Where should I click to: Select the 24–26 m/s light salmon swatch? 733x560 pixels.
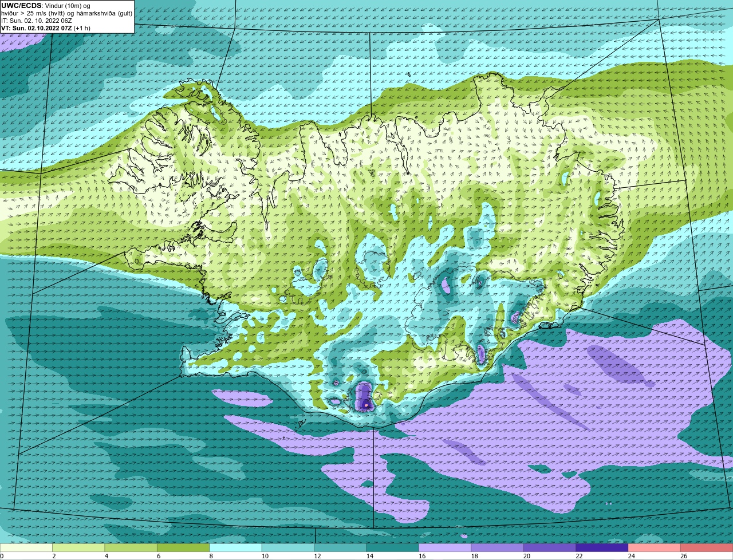(x=655, y=547)
